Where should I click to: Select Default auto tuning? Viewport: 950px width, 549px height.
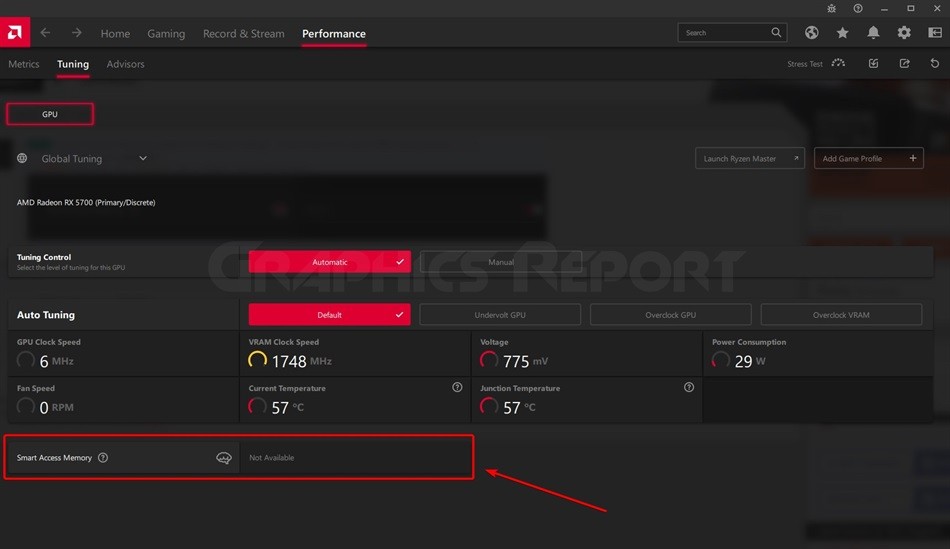coord(330,314)
